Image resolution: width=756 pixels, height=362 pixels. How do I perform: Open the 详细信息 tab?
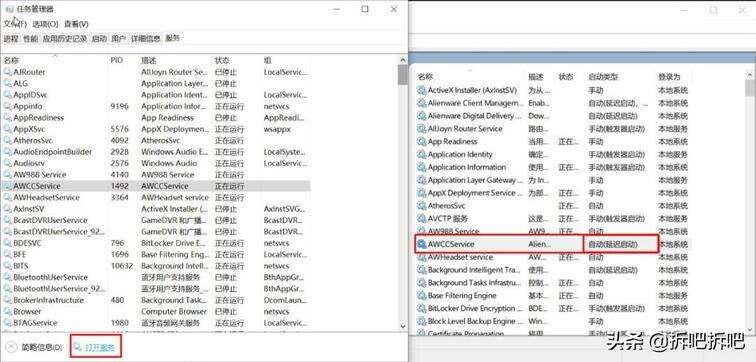pyautogui.click(x=146, y=39)
